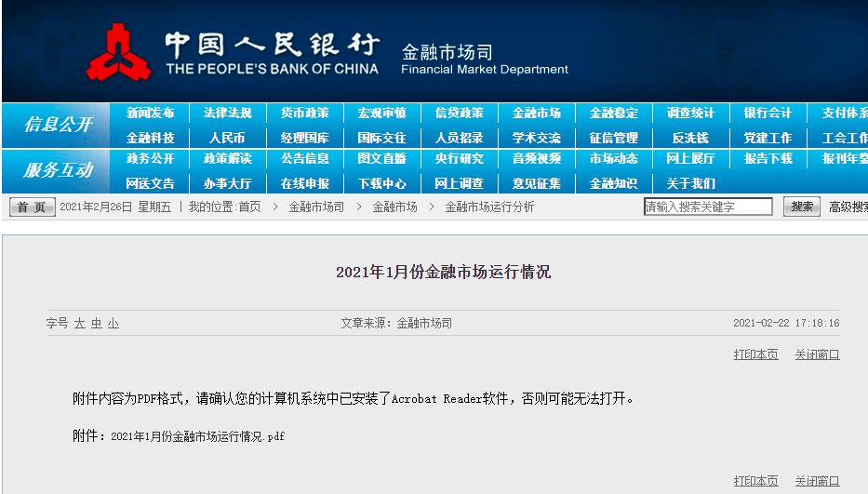The image size is (868, 494).
Task: Select 货币政策 in navigation
Action: pyautogui.click(x=304, y=113)
